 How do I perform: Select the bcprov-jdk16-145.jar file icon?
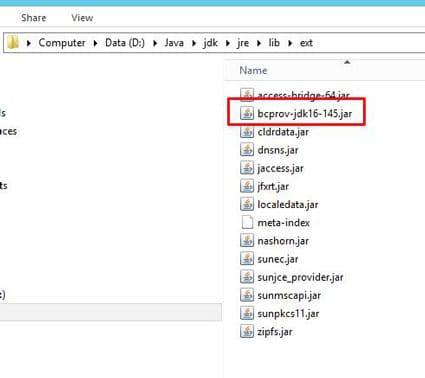247,113
